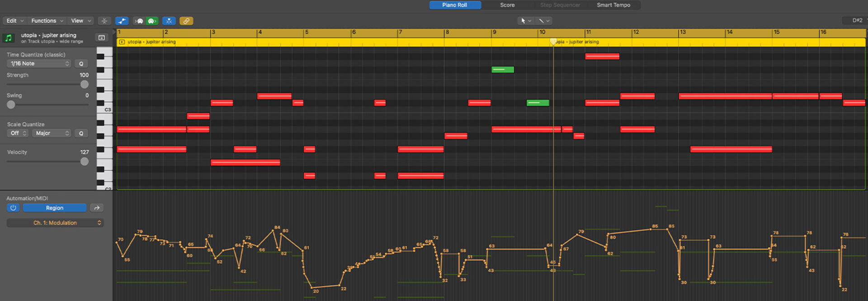
Task: Apply Scale Quantize with the Q button
Action: point(81,133)
